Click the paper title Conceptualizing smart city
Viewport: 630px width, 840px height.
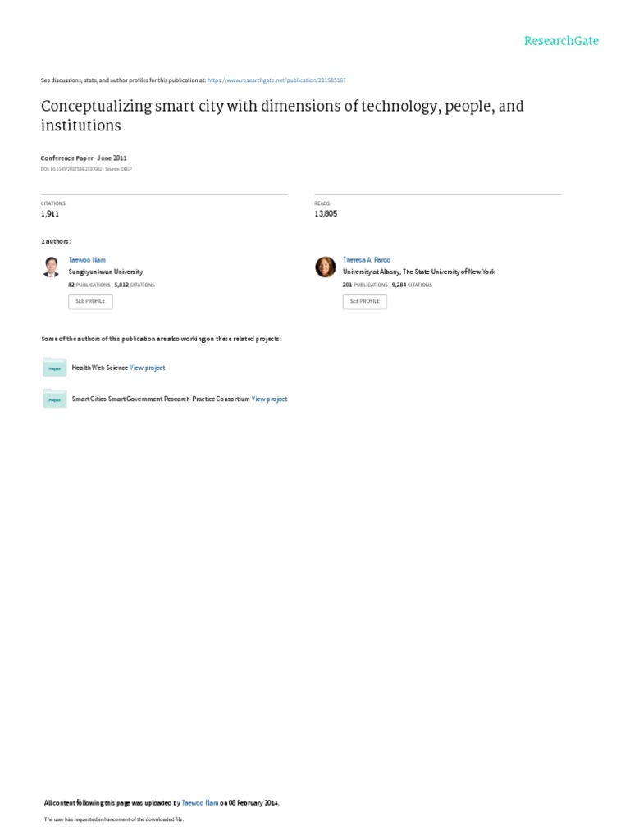pyautogui.click(x=282, y=115)
